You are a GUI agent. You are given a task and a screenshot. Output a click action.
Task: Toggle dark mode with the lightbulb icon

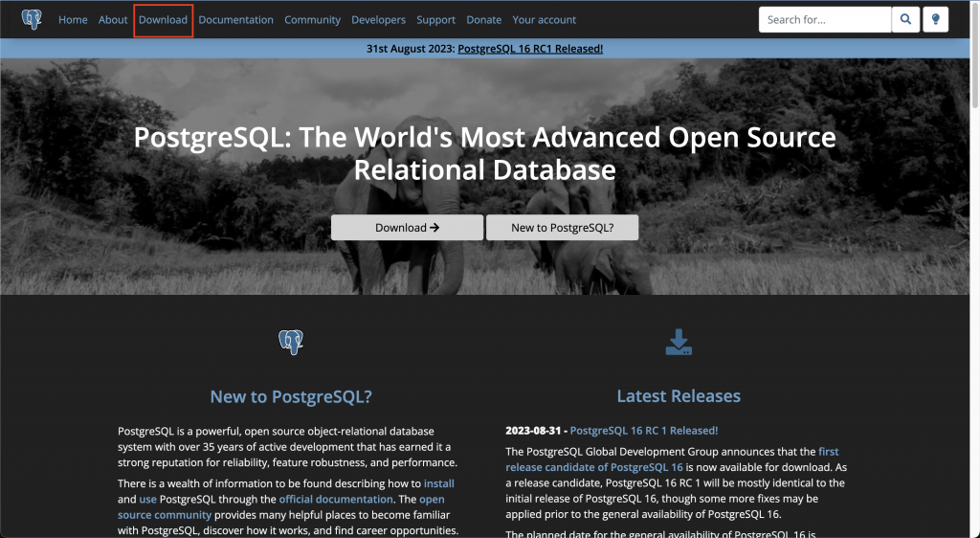[936, 19]
